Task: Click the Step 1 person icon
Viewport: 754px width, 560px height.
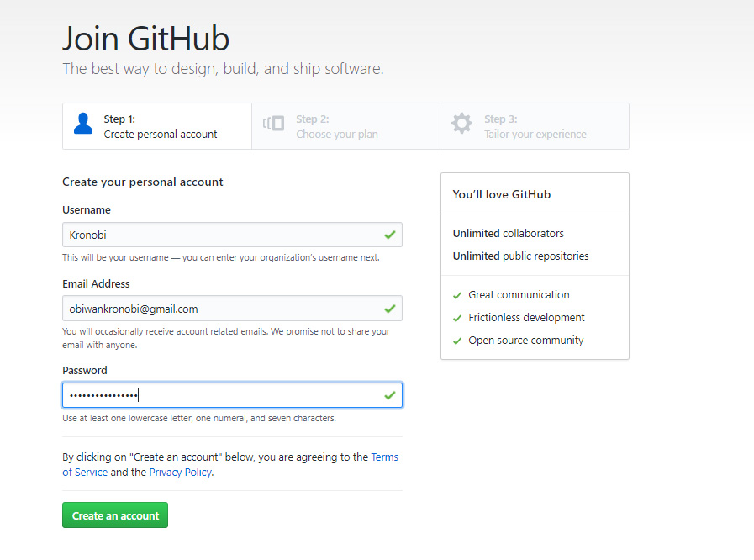Action: [83, 124]
